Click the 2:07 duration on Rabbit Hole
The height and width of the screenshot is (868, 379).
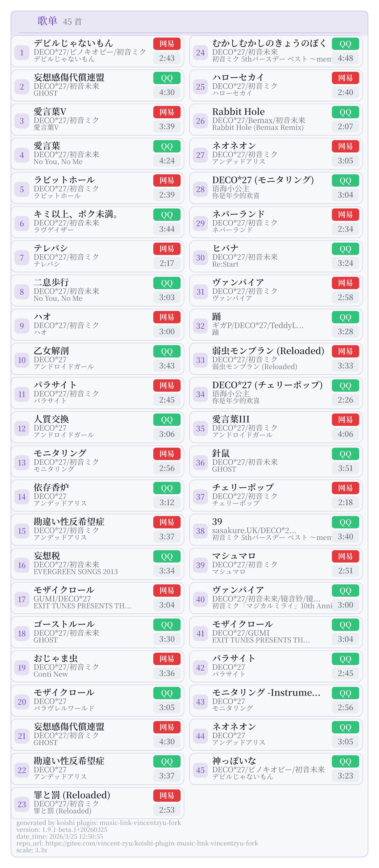[345, 126]
